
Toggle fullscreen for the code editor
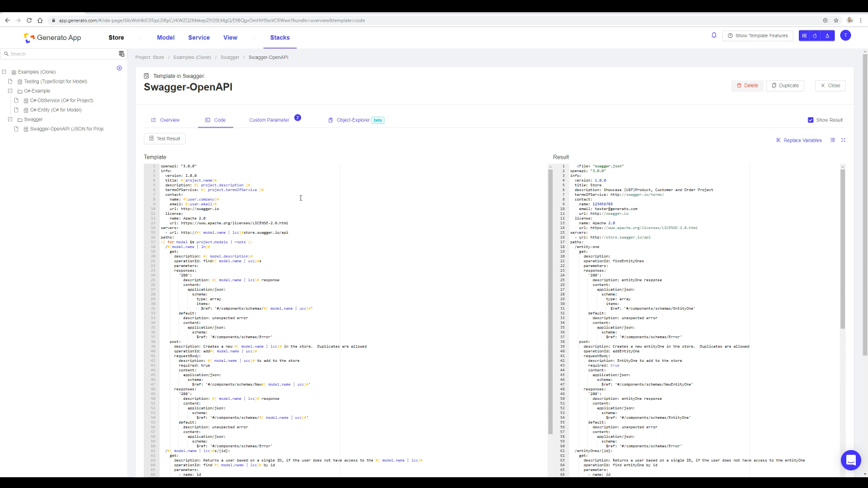tap(844, 140)
